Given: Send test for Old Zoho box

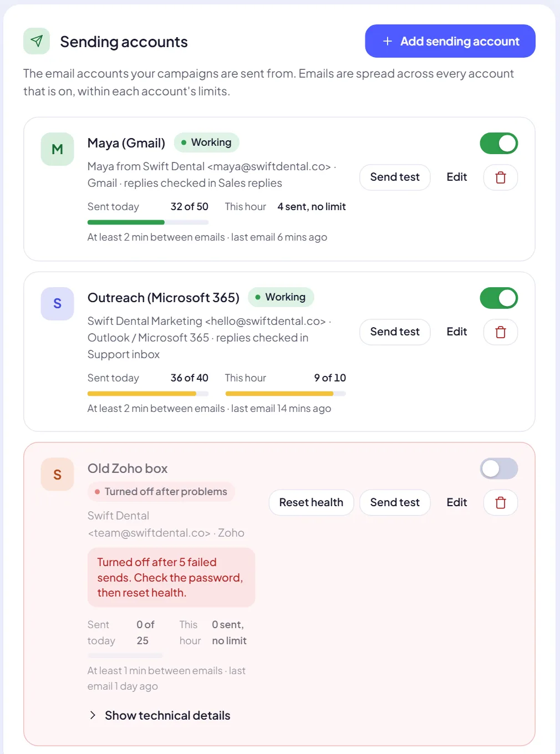Looking at the screenshot, I should pyautogui.click(x=395, y=503).
